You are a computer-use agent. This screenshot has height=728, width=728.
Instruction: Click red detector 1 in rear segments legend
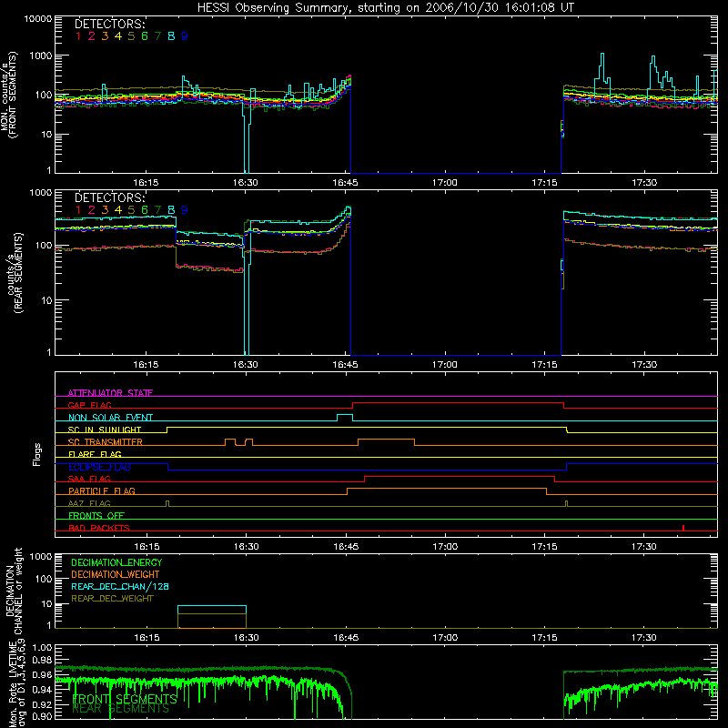(x=78, y=210)
